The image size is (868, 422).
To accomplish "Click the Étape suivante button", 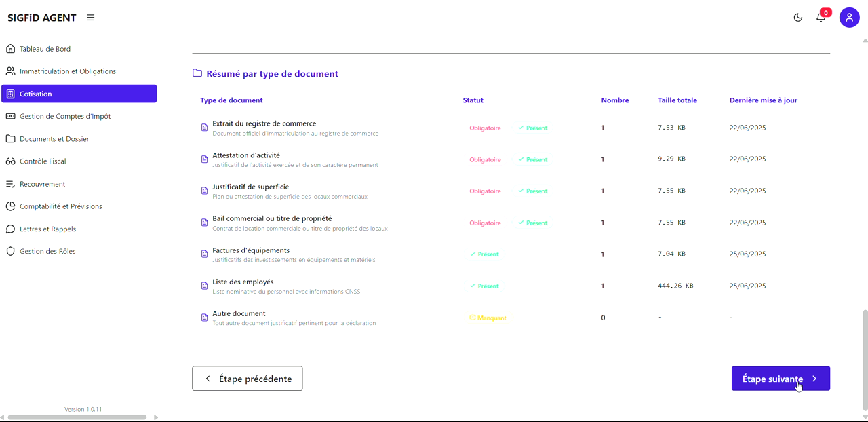I will [x=781, y=378].
